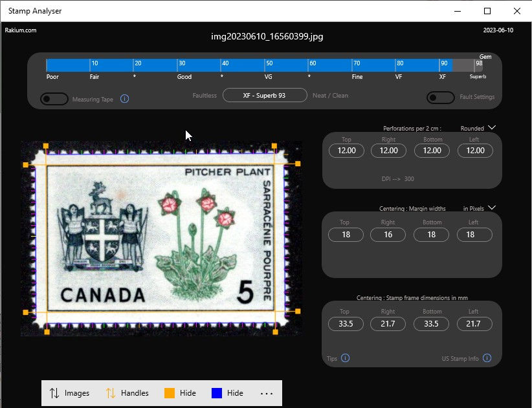The image size is (532, 408).
Task: Click the image filename img20230610_16560399.jpg
Action: [267, 37]
